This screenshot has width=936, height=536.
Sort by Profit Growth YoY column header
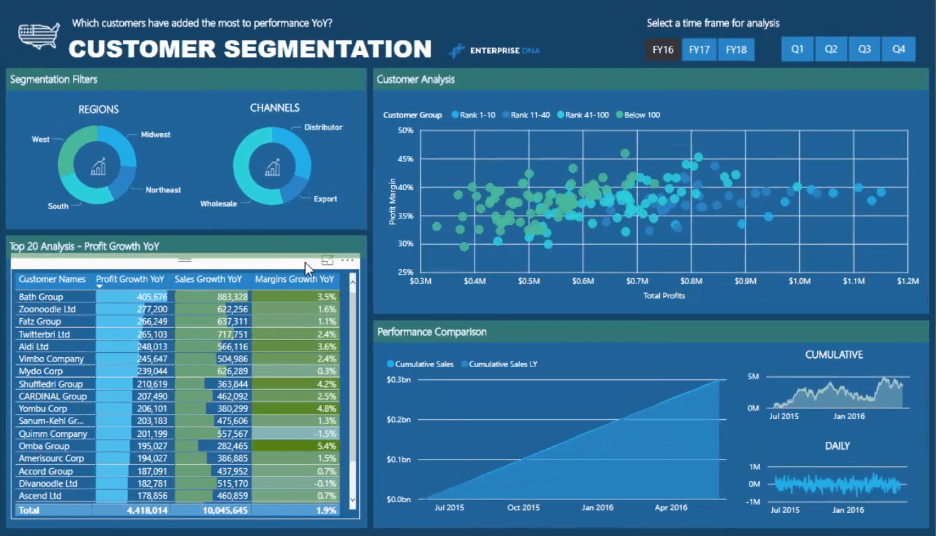point(130,279)
